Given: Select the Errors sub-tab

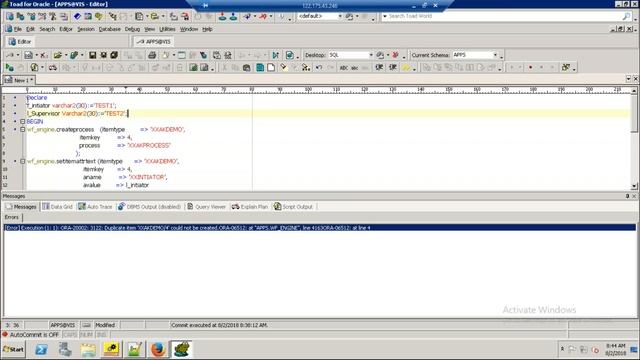Looking at the screenshot, I should [11, 218].
